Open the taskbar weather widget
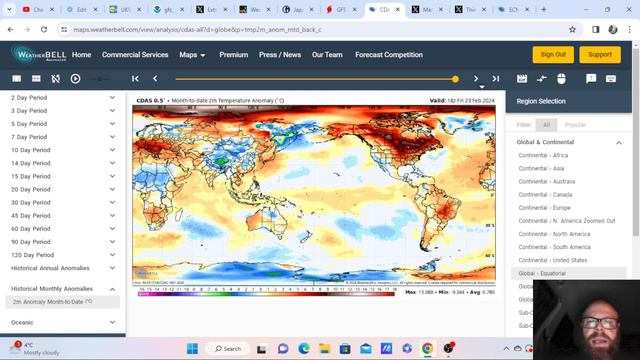This screenshot has height=360, width=640. coord(35,349)
